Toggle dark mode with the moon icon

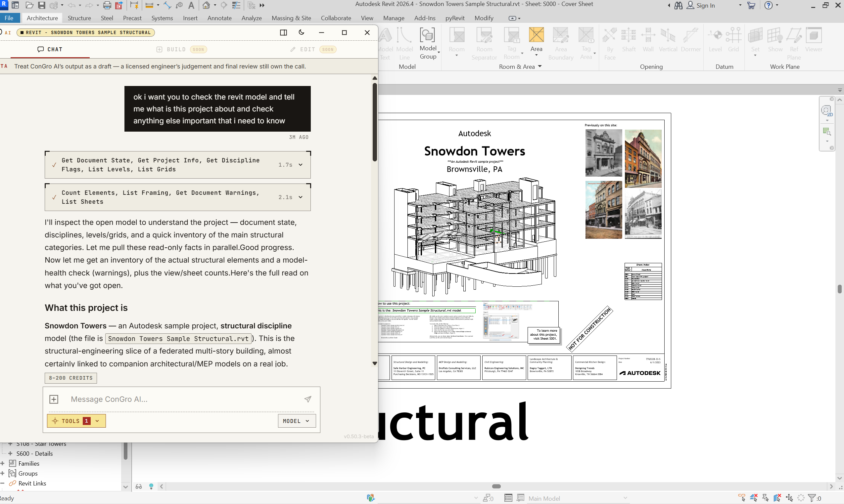[x=302, y=32]
